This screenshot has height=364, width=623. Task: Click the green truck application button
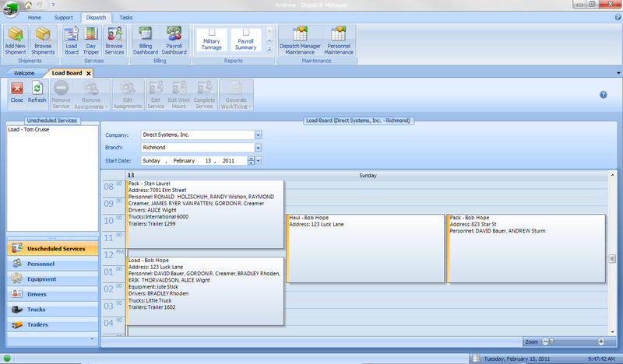(x=10, y=9)
